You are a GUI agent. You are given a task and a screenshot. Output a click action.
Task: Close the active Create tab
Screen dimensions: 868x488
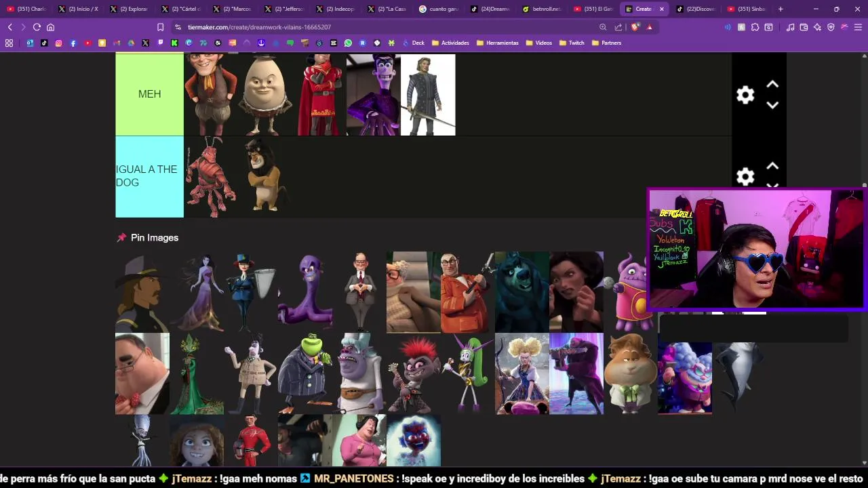[x=662, y=9]
